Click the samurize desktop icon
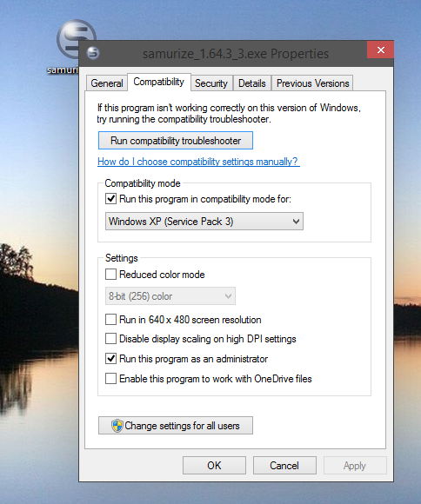 coord(76,40)
